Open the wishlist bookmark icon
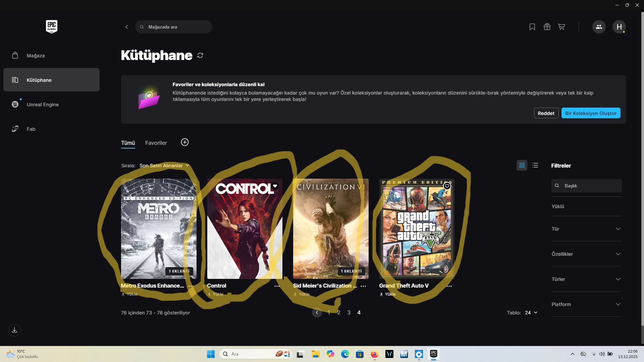Image resolution: width=644 pixels, height=362 pixels. pyautogui.click(x=532, y=27)
